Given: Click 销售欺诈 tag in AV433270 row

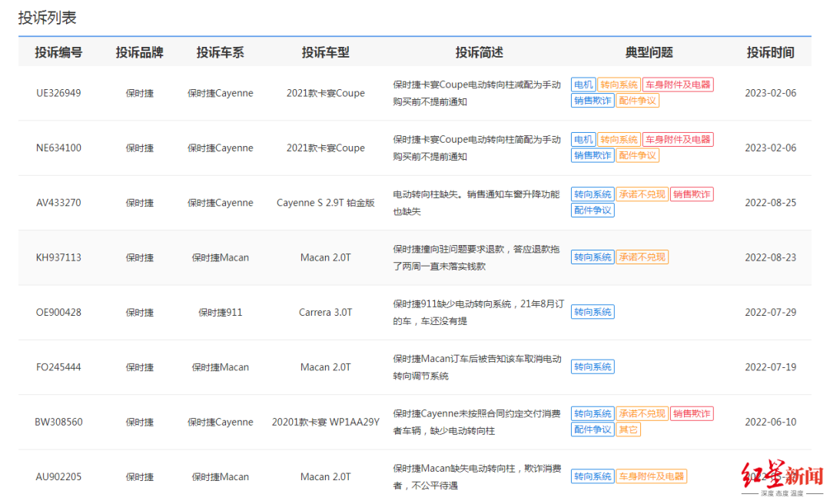Looking at the screenshot, I should point(692,194).
